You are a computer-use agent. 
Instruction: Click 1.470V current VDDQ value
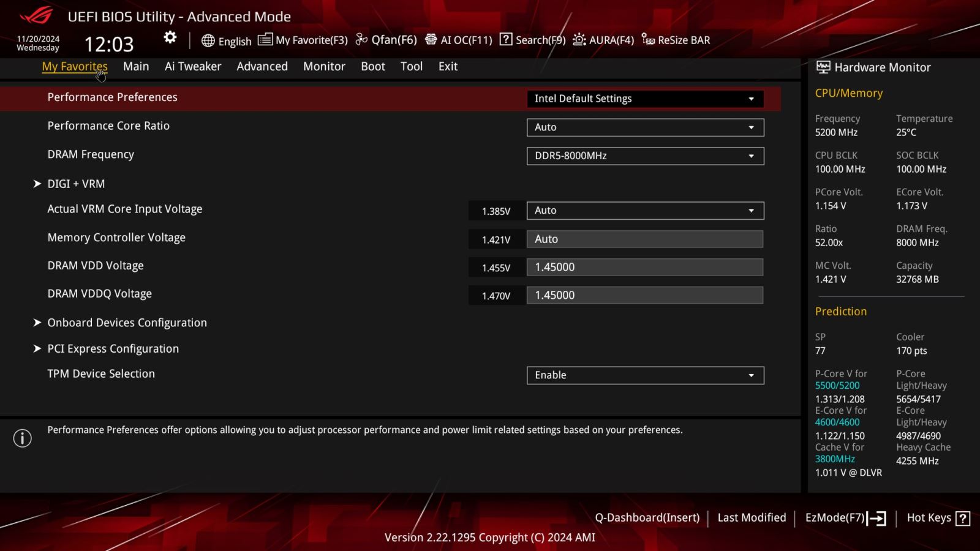pyautogui.click(x=496, y=296)
